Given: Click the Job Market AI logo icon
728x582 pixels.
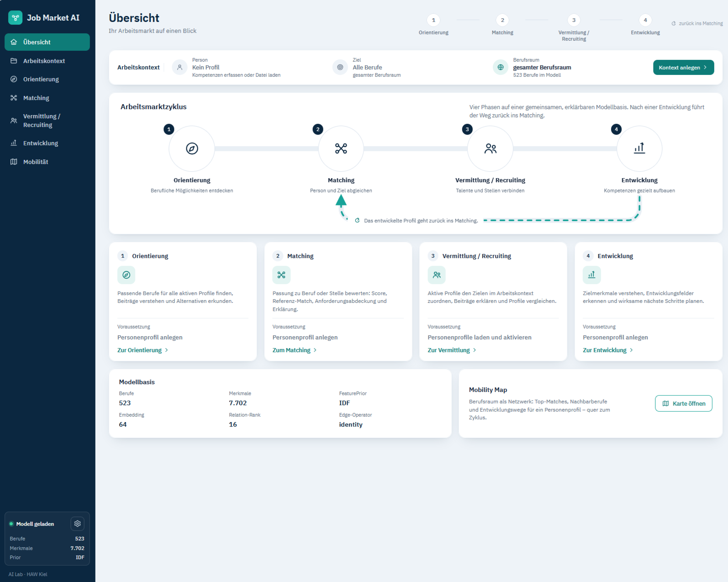Looking at the screenshot, I should 16,18.
